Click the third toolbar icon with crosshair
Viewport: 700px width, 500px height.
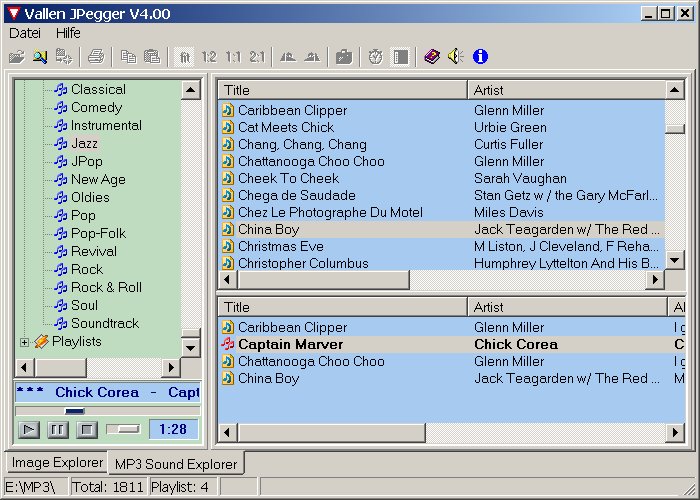[x=63, y=57]
